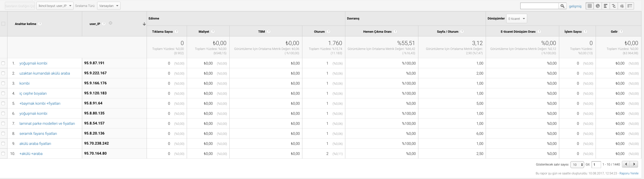Select row 1 yoğuşmalı kombi checkbox
Image resolution: width=644 pixels, height=179 pixels.
[x=3, y=63]
